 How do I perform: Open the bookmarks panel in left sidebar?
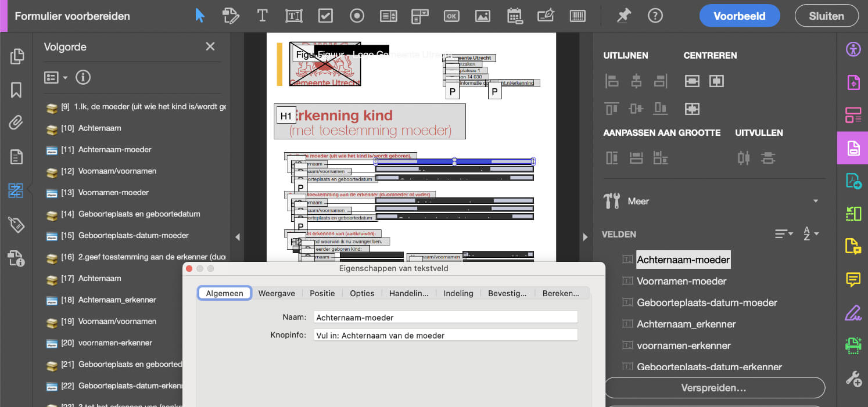[16, 89]
